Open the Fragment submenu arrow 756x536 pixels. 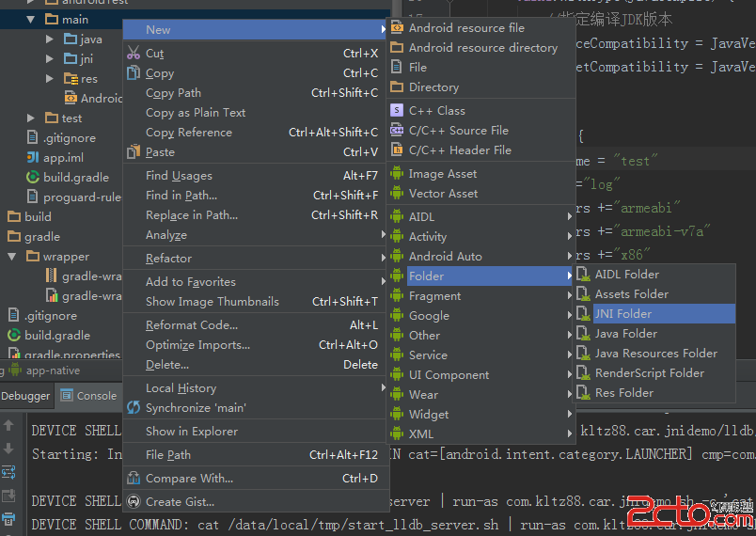coord(570,295)
